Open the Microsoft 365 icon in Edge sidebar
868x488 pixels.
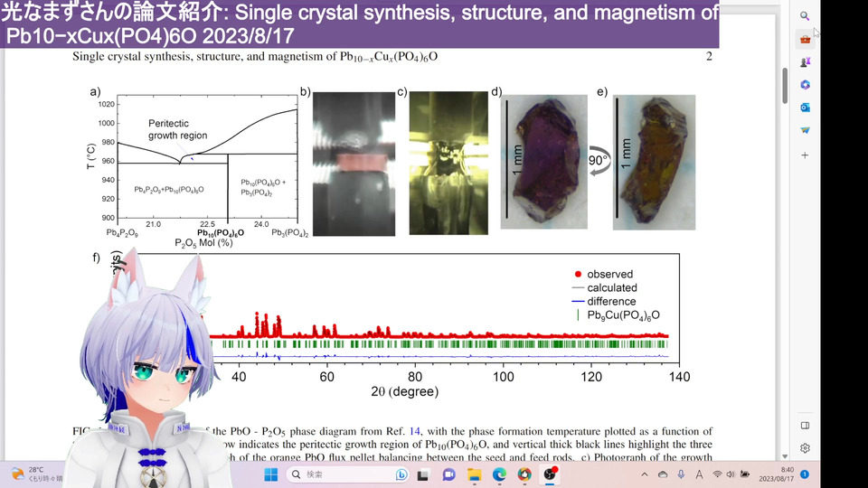tap(805, 85)
